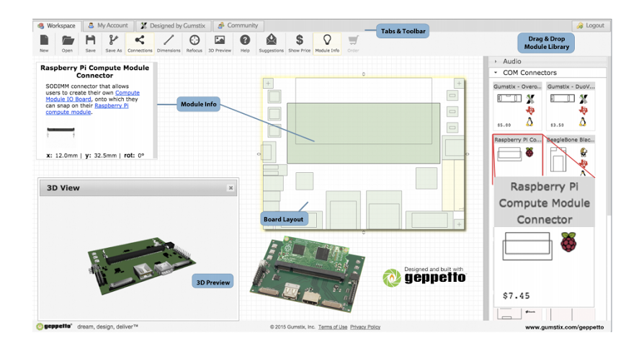Pick the BeagleBone Blac... module card
The image size is (644, 351).
click(x=571, y=156)
